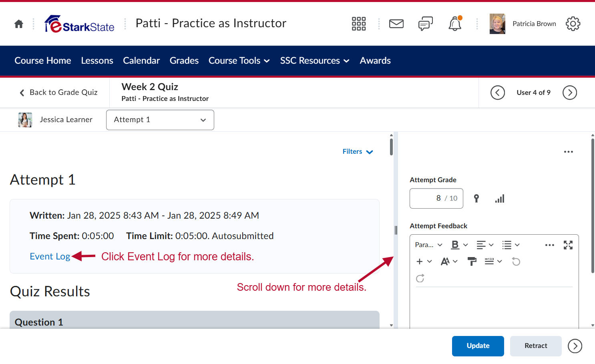
Task: Open the Attempt 1 dropdown
Action: [160, 120]
